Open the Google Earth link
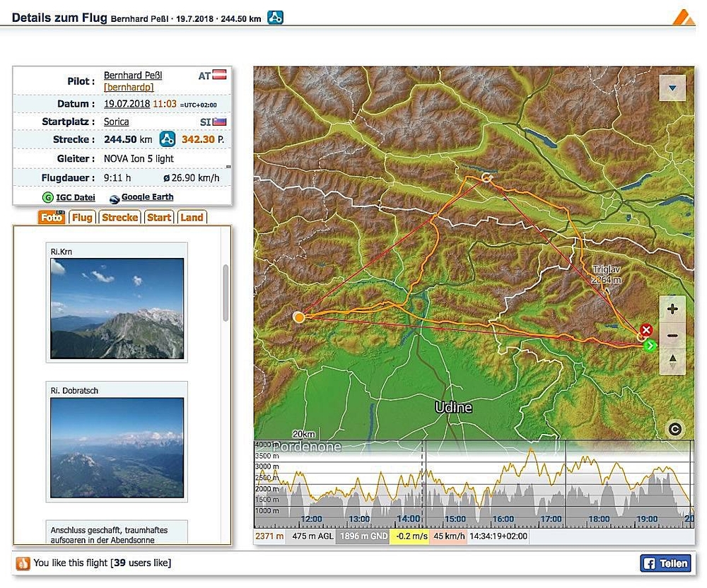This screenshot has height=588, width=707. point(148,197)
